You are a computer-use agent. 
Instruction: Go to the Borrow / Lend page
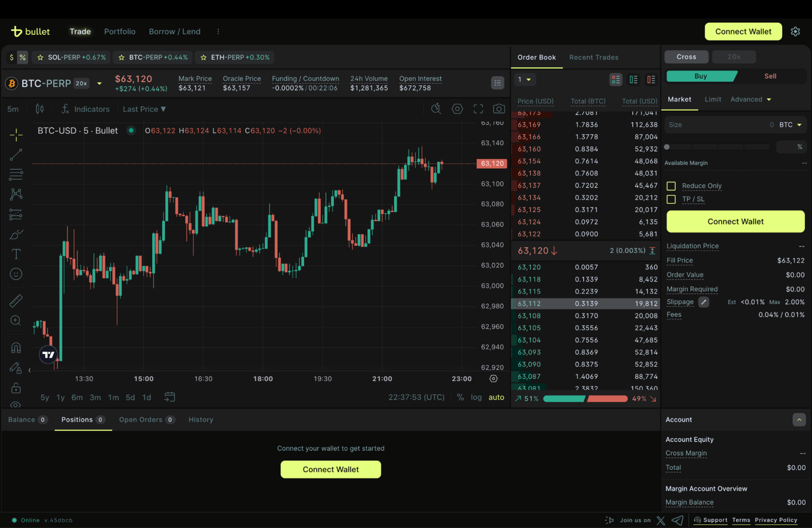point(175,31)
